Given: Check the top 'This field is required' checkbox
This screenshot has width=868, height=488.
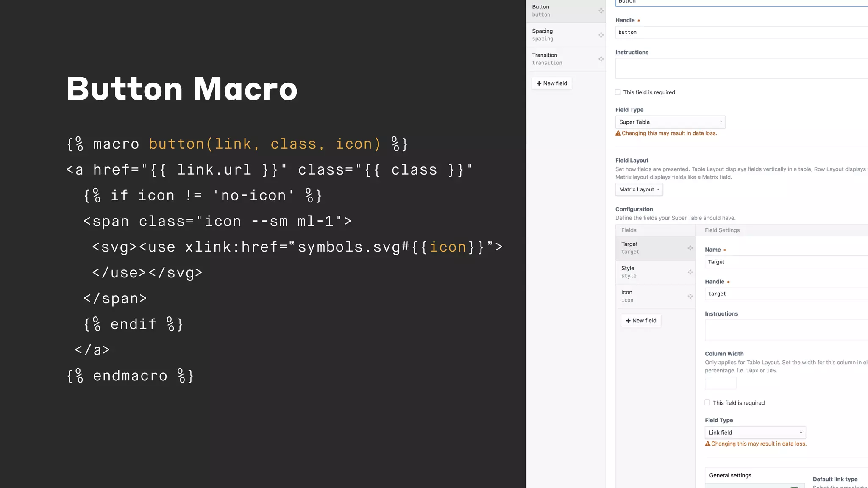Looking at the screenshot, I should point(618,92).
